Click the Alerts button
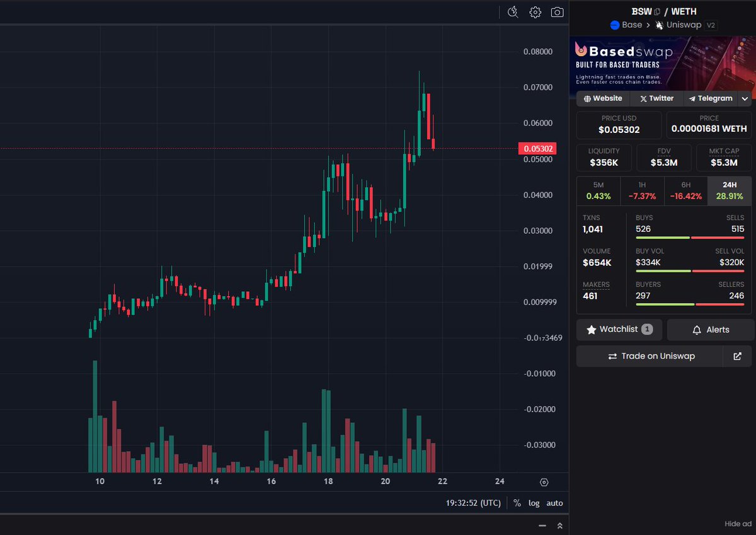The height and width of the screenshot is (535, 756). tap(709, 330)
